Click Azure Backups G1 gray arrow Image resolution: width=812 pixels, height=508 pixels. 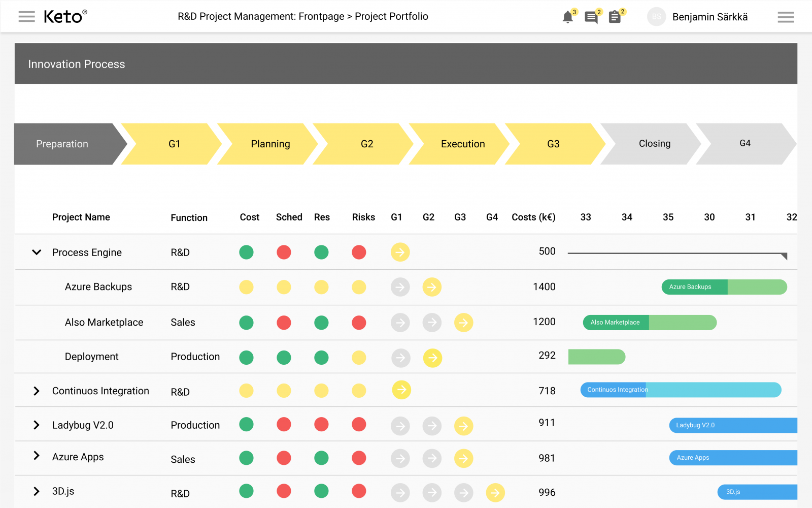click(x=400, y=287)
